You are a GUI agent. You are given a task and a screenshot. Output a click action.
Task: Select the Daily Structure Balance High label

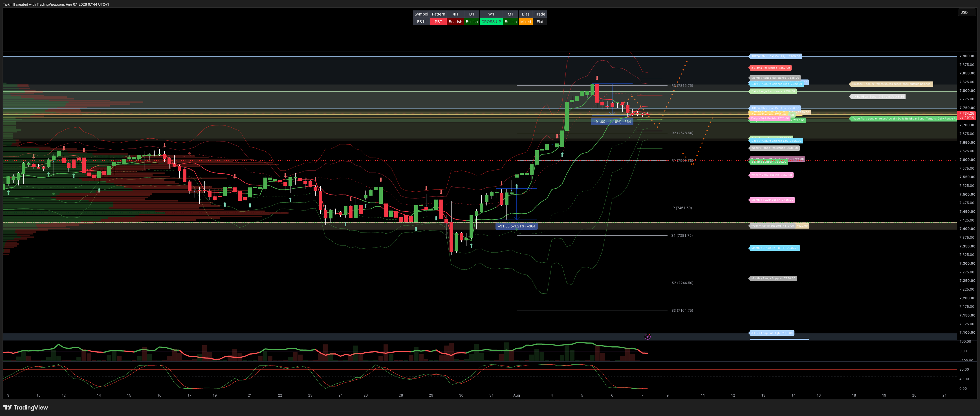click(776, 84)
